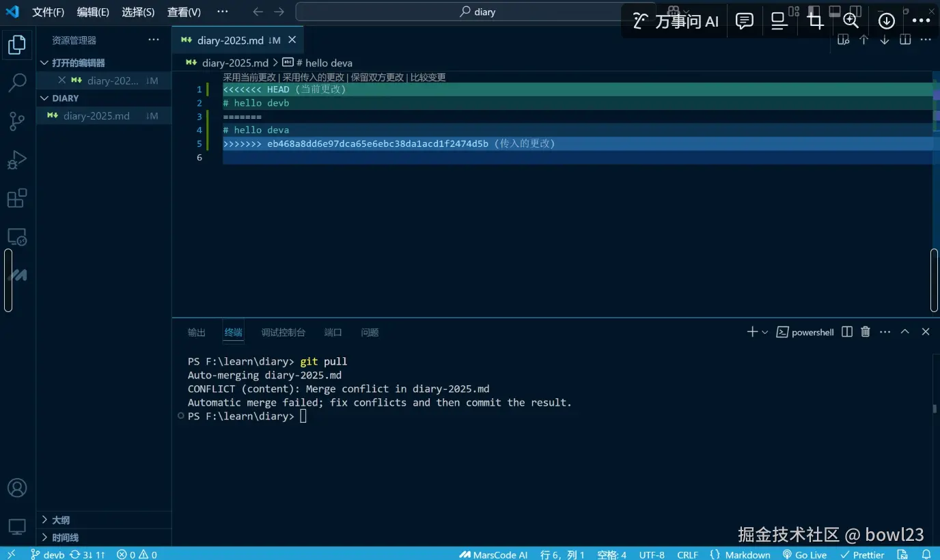Select the diary-2025.md editor tab

238,40
